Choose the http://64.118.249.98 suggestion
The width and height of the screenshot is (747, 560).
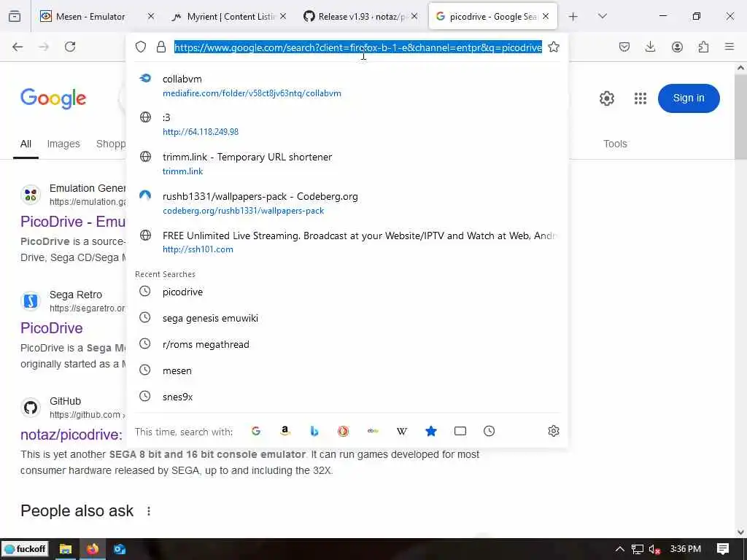tap(347, 124)
